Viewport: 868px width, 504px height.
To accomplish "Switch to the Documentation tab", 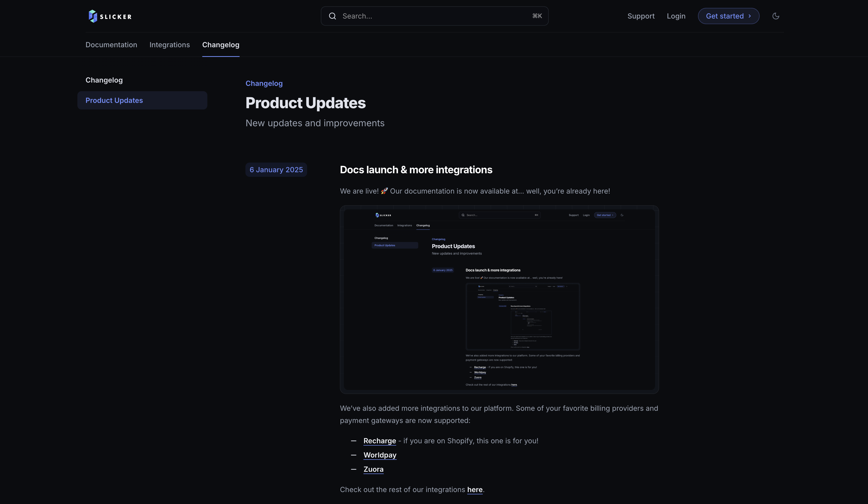I will [111, 45].
